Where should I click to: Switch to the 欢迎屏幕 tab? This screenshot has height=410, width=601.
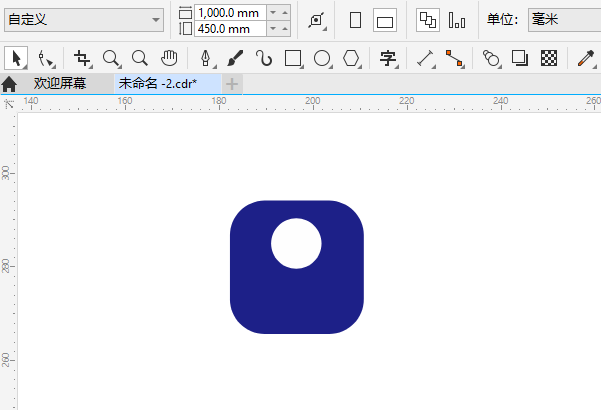point(60,83)
